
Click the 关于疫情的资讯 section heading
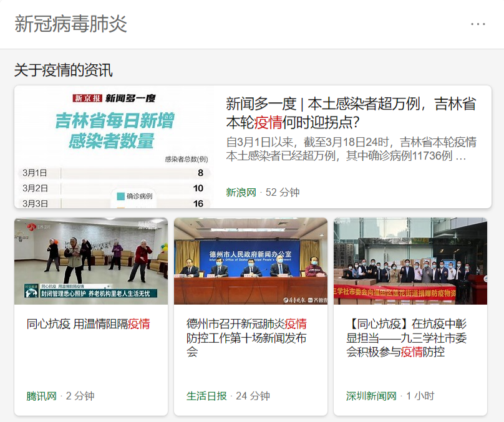coord(64,70)
